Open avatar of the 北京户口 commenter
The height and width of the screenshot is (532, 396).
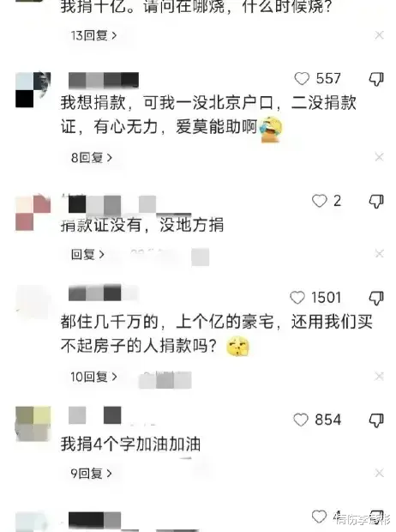(33, 89)
